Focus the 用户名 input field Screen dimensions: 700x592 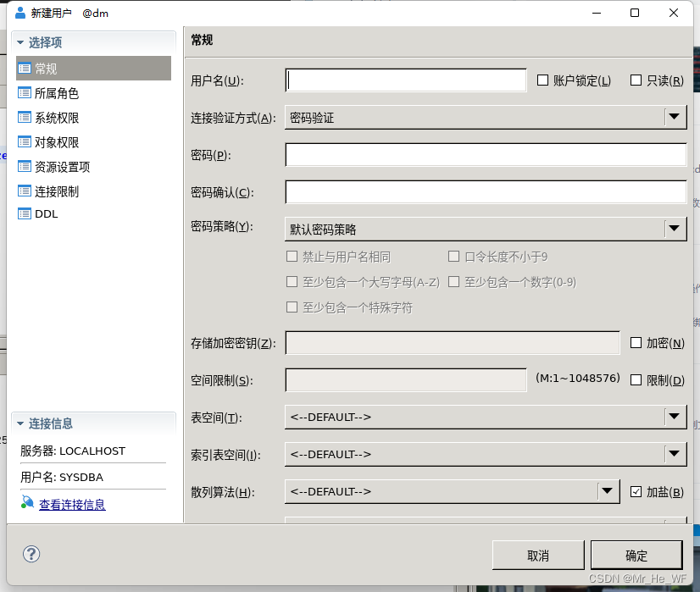tap(406, 80)
